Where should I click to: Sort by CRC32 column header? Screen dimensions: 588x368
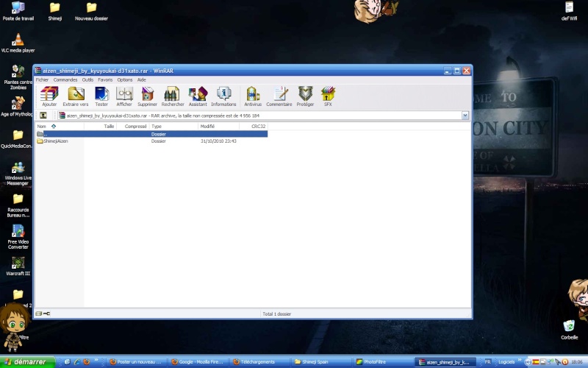point(253,126)
